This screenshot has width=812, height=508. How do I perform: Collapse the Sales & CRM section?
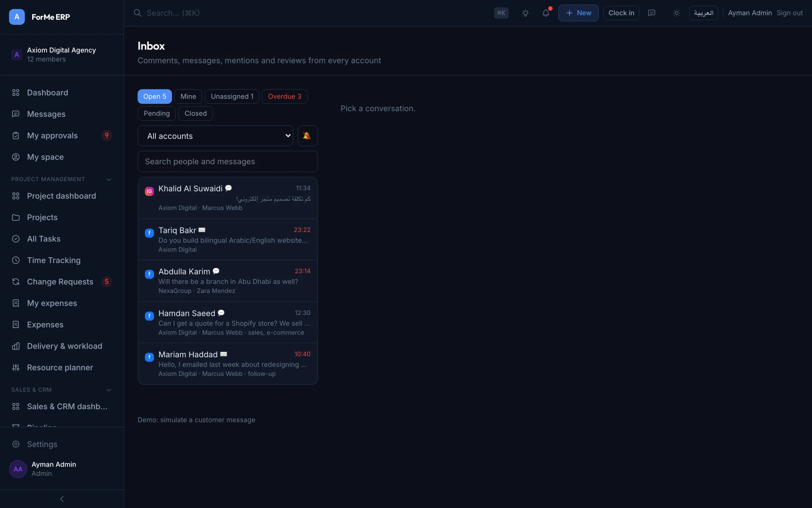(109, 390)
